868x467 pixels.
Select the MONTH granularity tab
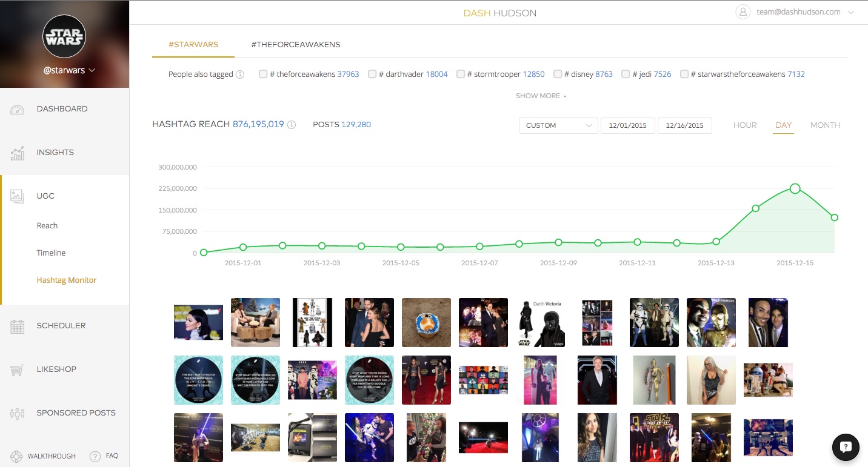point(825,125)
